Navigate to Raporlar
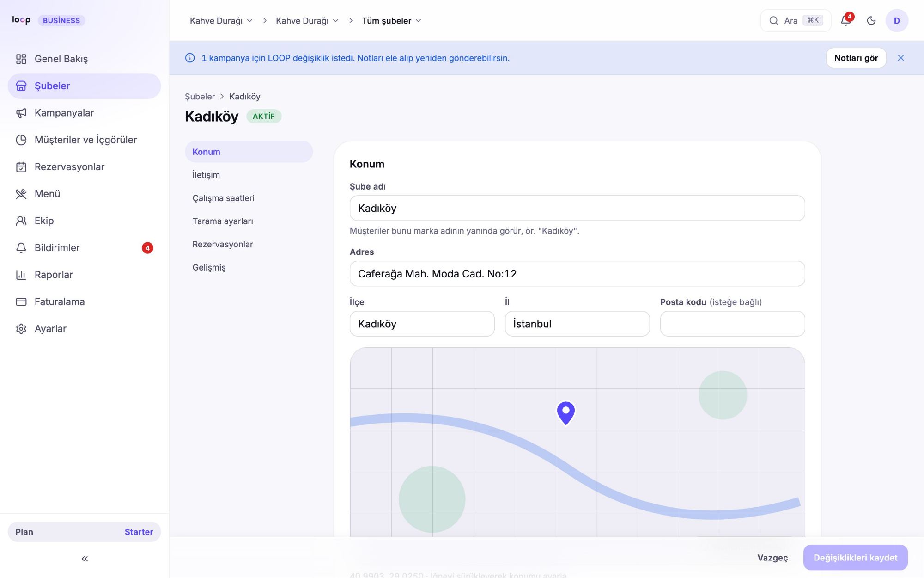The width and height of the screenshot is (924, 578). pos(84,275)
